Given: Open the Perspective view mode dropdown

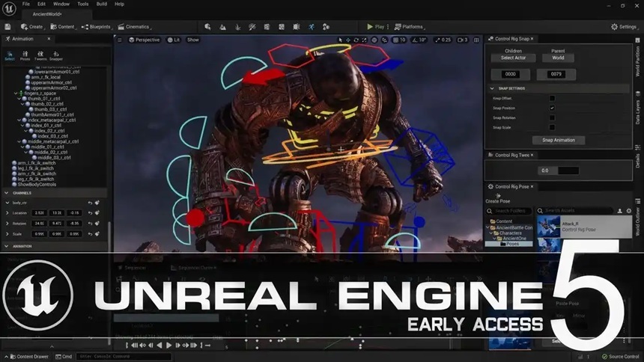Looking at the screenshot, I should coord(145,40).
